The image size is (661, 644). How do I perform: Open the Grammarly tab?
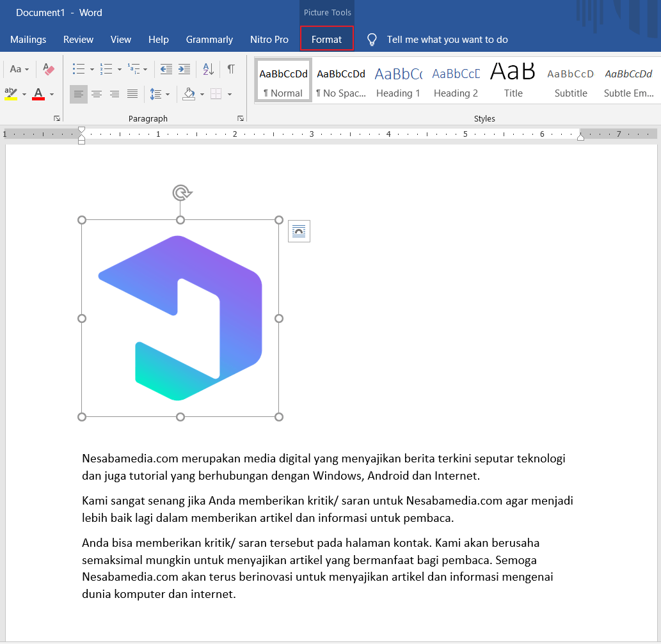tap(209, 40)
